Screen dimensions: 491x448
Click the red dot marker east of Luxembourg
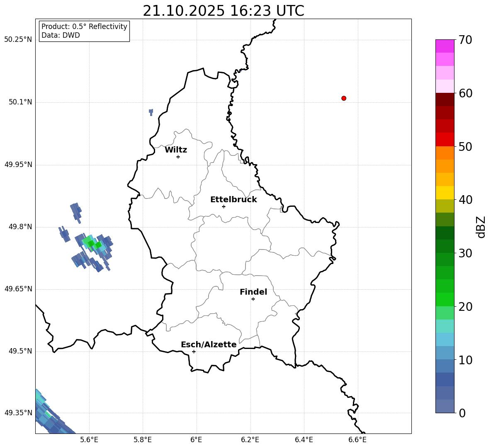[344, 98]
